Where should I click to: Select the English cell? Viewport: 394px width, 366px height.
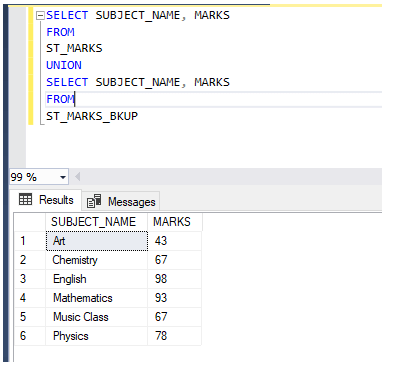pos(97,279)
